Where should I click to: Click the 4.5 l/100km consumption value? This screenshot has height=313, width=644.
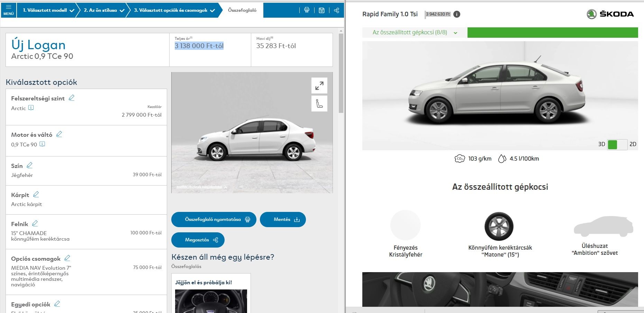click(x=524, y=159)
